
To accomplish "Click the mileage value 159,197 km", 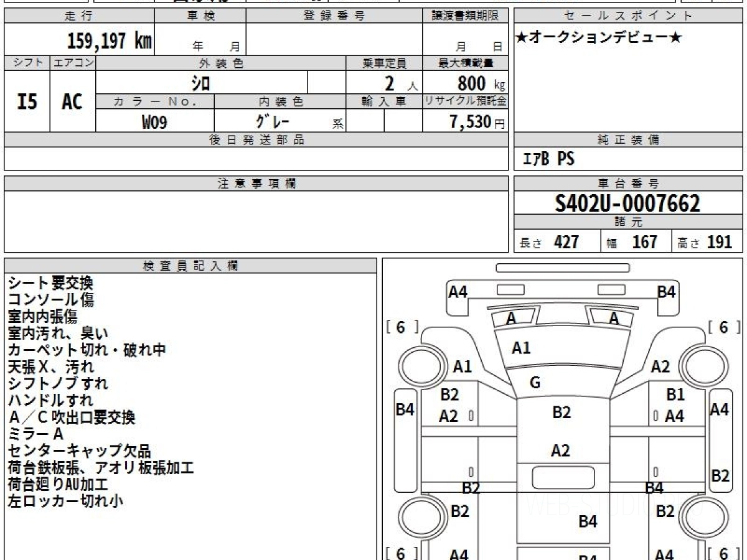I will 110,41.
